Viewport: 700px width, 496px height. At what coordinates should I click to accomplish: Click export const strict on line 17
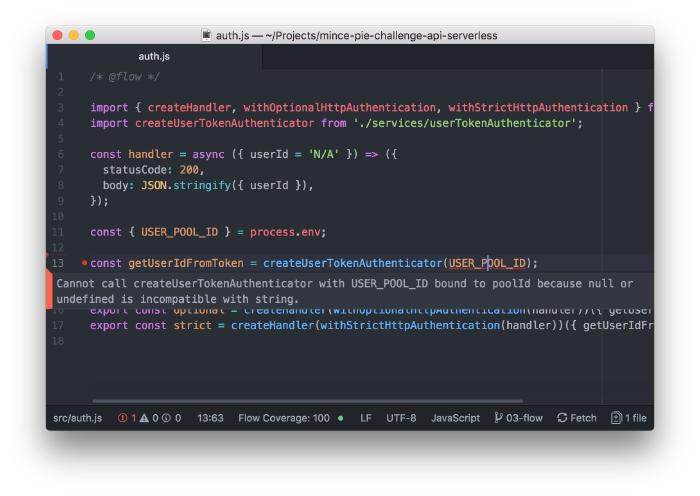point(150,325)
